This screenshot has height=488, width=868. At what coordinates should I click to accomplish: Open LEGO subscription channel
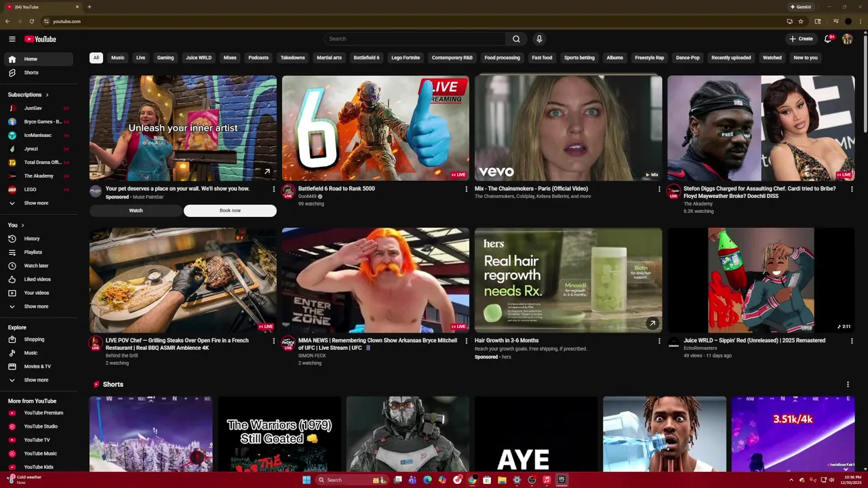[39, 190]
